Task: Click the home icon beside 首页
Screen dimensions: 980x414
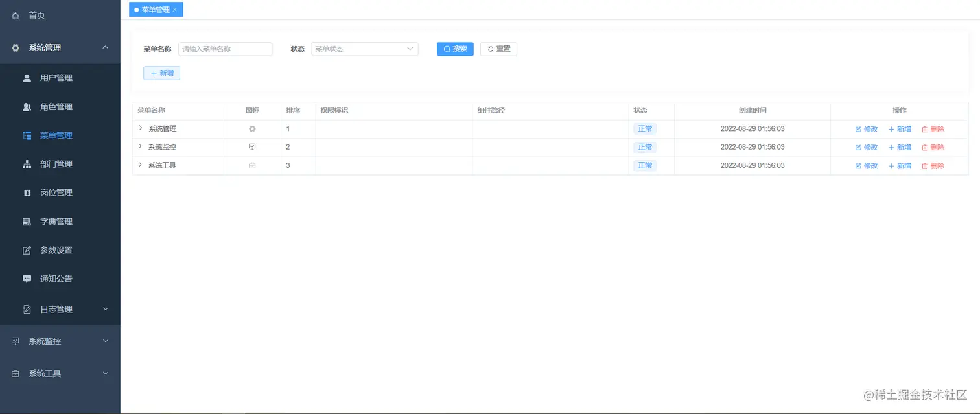Action: [16, 16]
